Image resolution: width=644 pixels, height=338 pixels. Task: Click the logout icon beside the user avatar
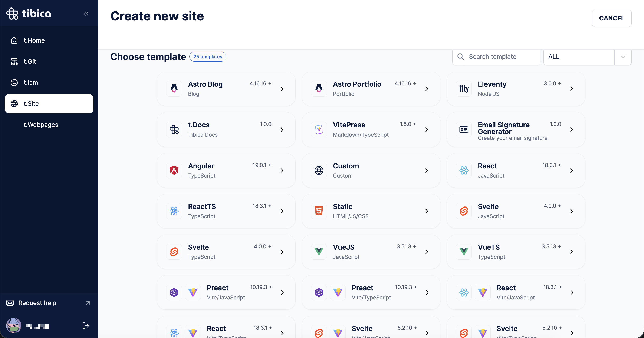(86, 325)
